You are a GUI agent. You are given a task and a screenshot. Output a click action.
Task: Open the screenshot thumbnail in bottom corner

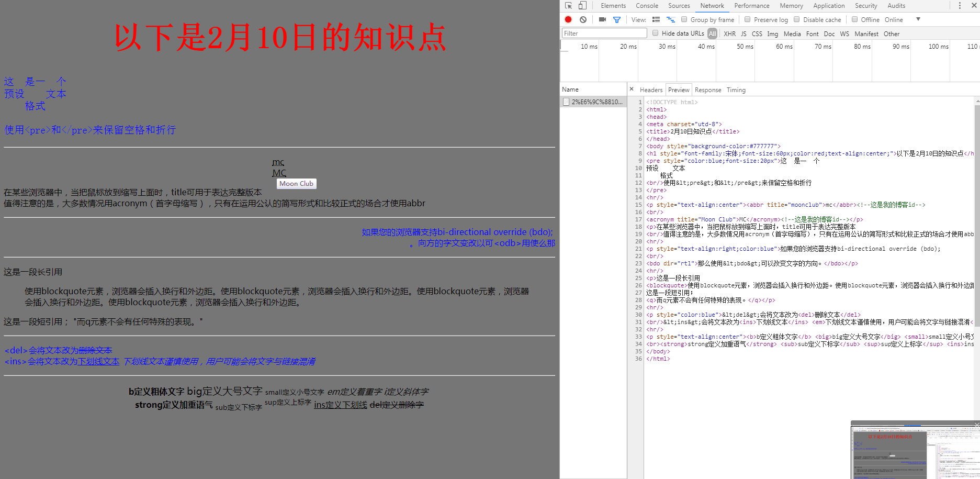click(x=915, y=452)
